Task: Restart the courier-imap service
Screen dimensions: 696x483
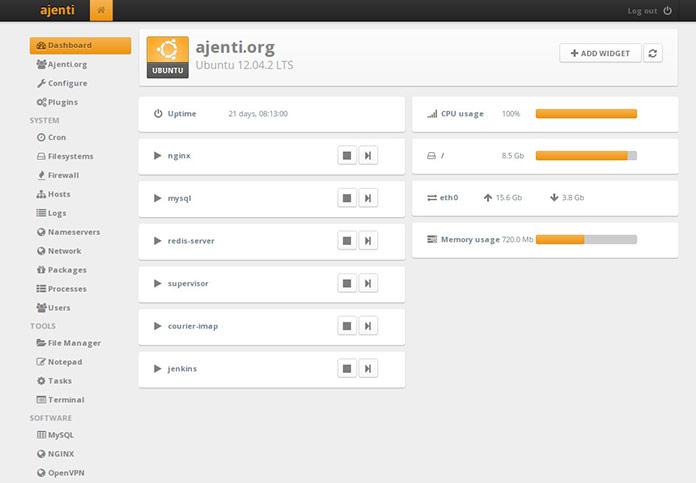Action: click(368, 326)
